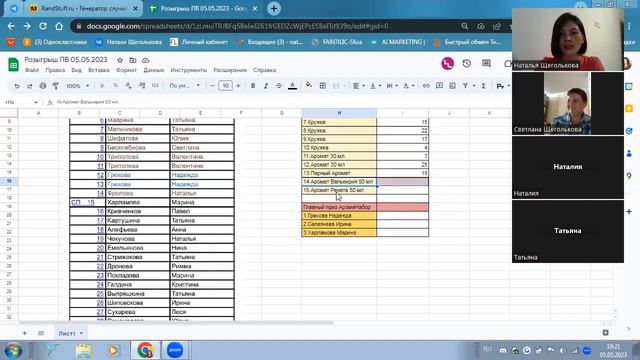Open the Инструменты menu
640x360 pixels.
tap(189, 70)
